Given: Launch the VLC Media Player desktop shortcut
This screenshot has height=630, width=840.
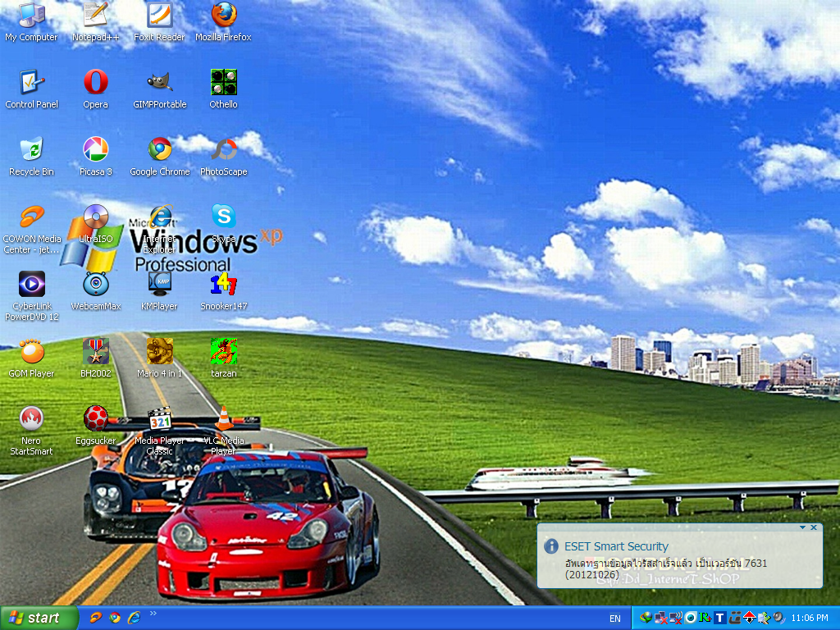Looking at the screenshot, I should pyautogui.click(x=223, y=431).
